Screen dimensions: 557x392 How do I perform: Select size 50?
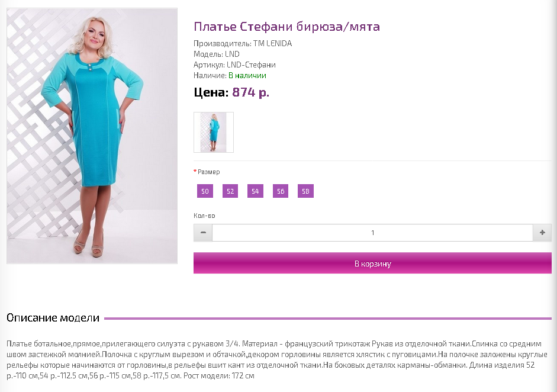click(205, 191)
